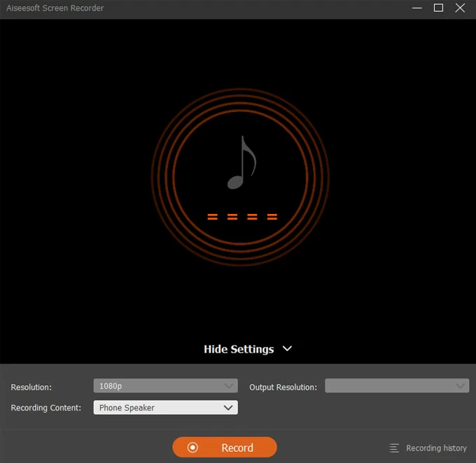Maximize the Screen Recorder window
This screenshot has height=463, width=476.
[438, 8]
